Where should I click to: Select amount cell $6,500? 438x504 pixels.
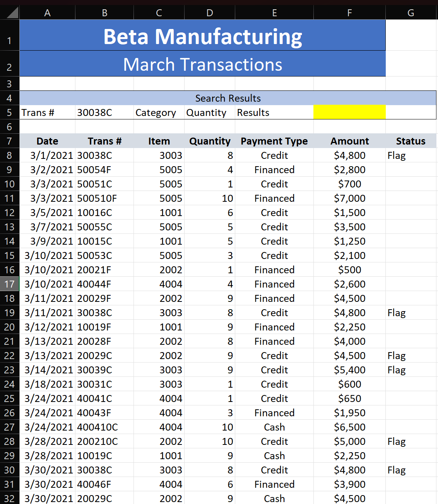pyautogui.click(x=349, y=427)
